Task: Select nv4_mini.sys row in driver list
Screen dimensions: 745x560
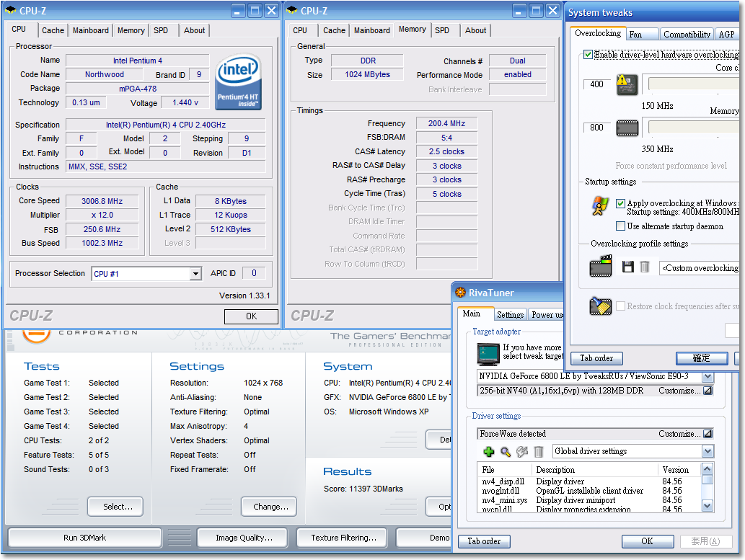Action: point(590,500)
